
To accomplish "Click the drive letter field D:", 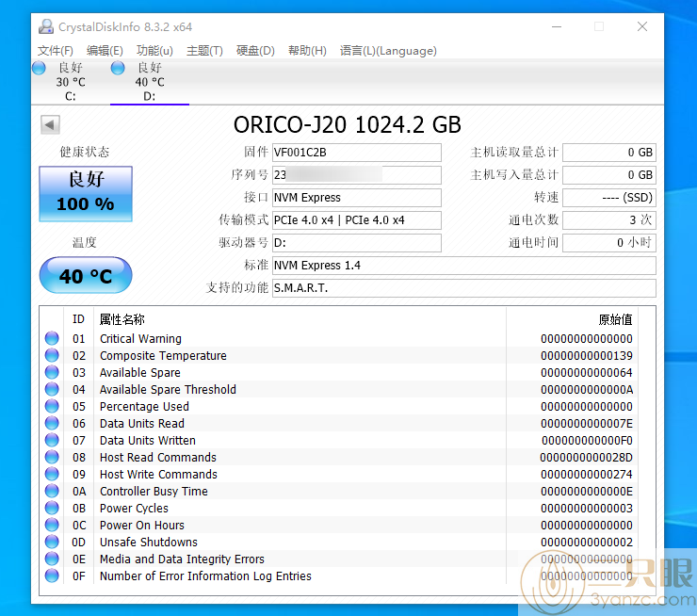I will click(x=356, y=243).
